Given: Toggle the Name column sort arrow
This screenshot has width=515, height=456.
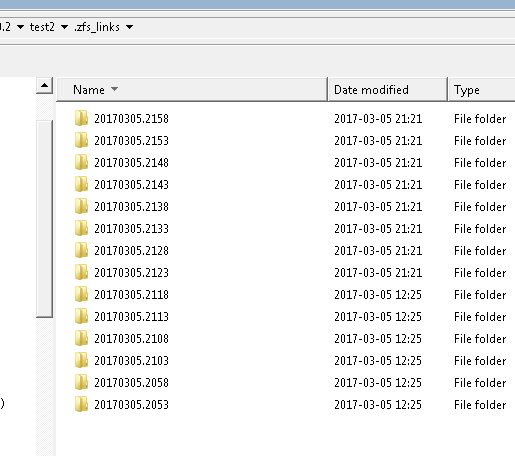Looking at the screenshot, I should click(114, 89).
